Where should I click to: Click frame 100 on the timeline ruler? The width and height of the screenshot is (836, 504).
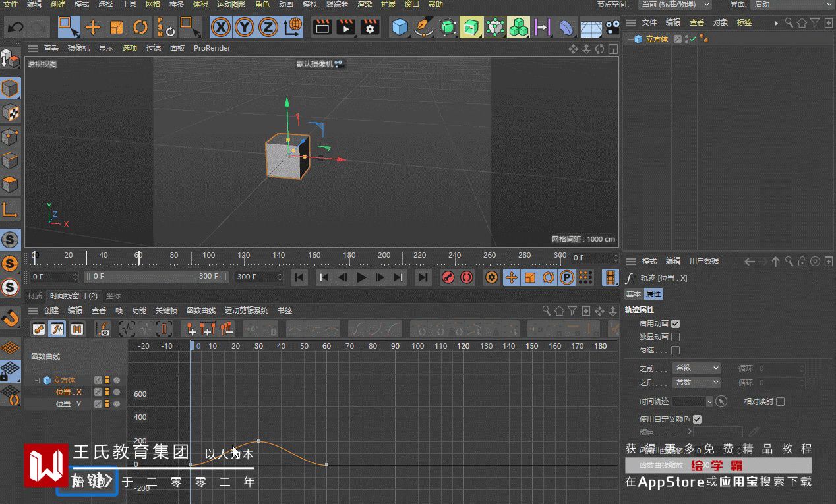209,256
